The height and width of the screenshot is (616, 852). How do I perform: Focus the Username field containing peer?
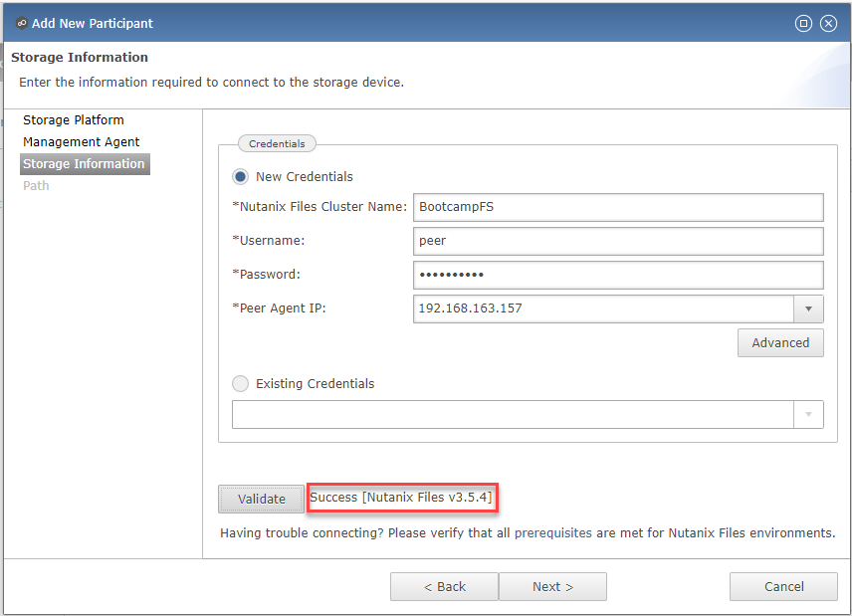pyautogui.click(x=618, y=241)
